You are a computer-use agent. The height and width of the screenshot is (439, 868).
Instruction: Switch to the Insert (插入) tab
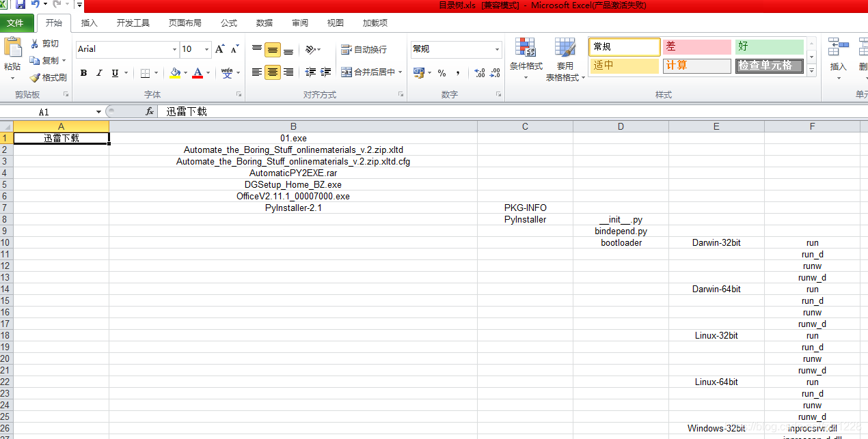click(x=90, y=23)
